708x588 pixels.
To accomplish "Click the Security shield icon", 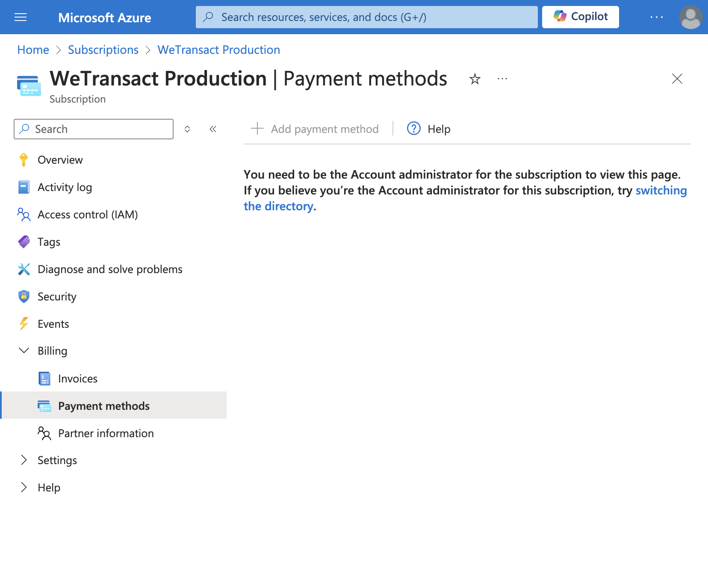I will pyautogui.click(x=24, y=297).
